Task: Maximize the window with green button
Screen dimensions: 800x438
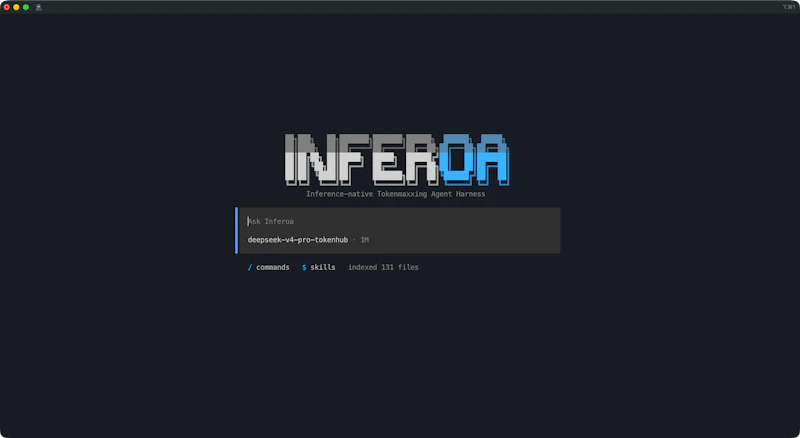Action: (26, 7)
